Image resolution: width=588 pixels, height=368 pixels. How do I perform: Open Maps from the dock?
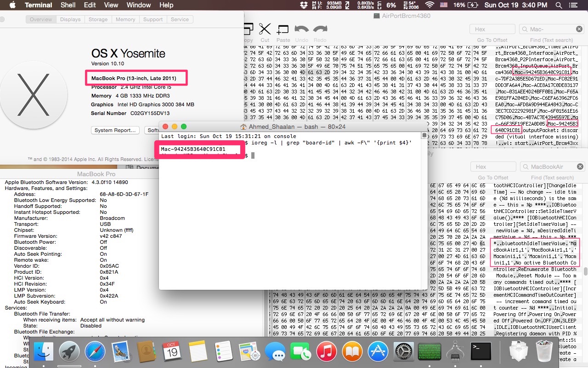pyautogui.click(x=250, y=352)
